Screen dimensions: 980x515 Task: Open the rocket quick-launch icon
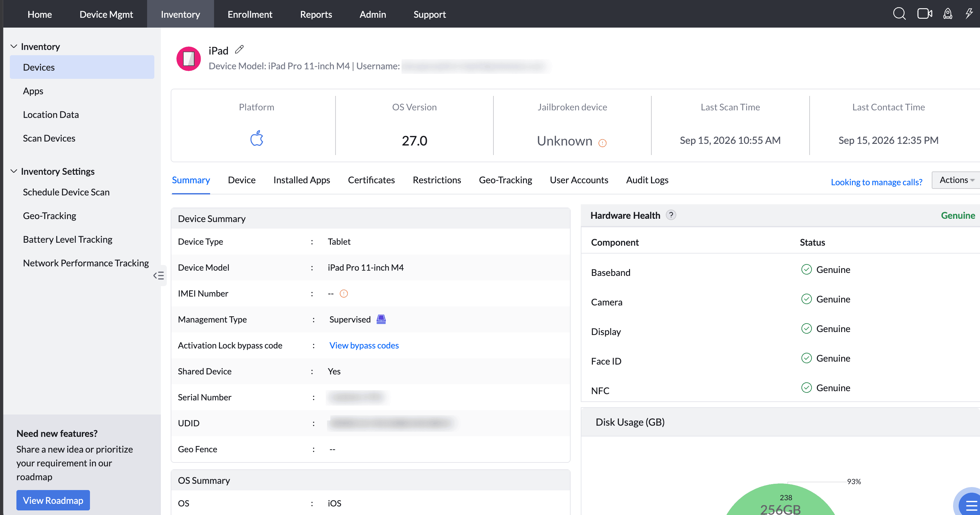[948, 14]
